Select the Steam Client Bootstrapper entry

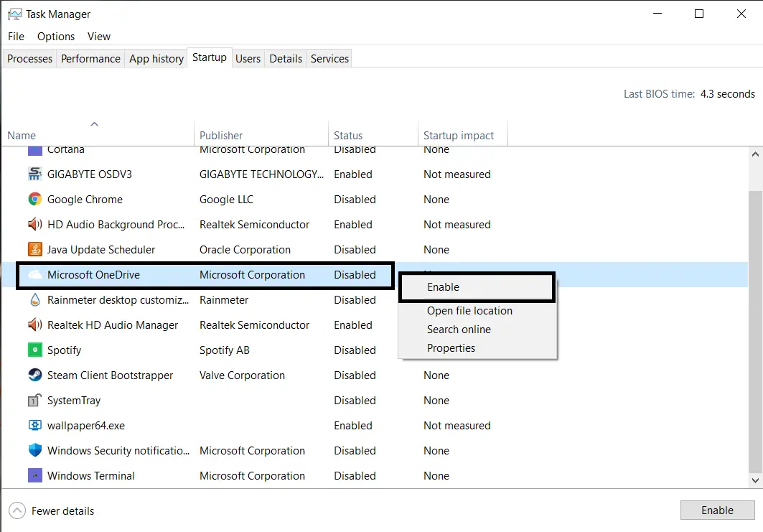click(110, 375)
